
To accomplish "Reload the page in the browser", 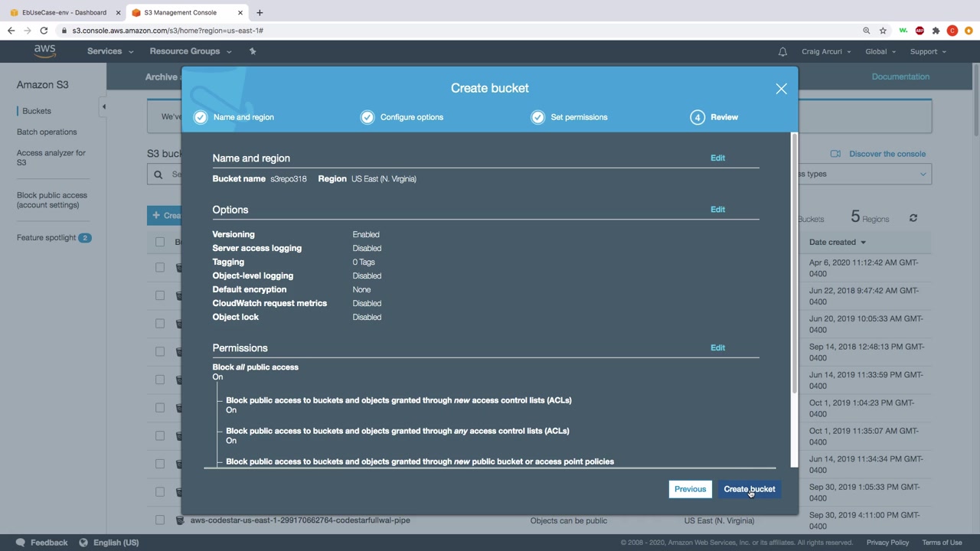I will 44,31.
